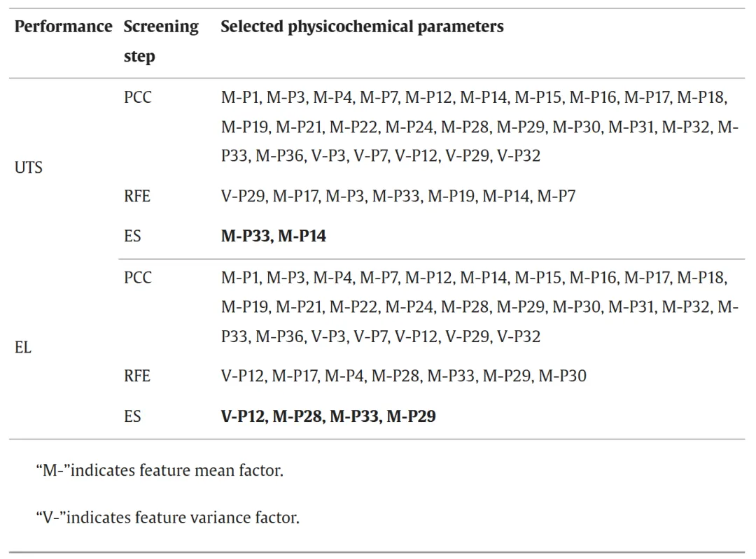This screenshot has height=559, width=756.
Task: Click the ES step in UTS section
Action: coord(132,236)
